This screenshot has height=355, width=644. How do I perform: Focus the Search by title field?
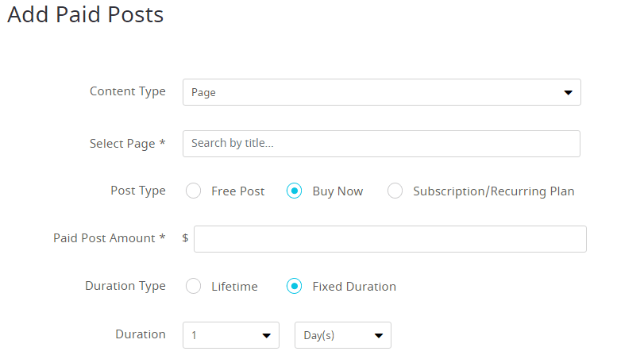(x=381, y=144)
